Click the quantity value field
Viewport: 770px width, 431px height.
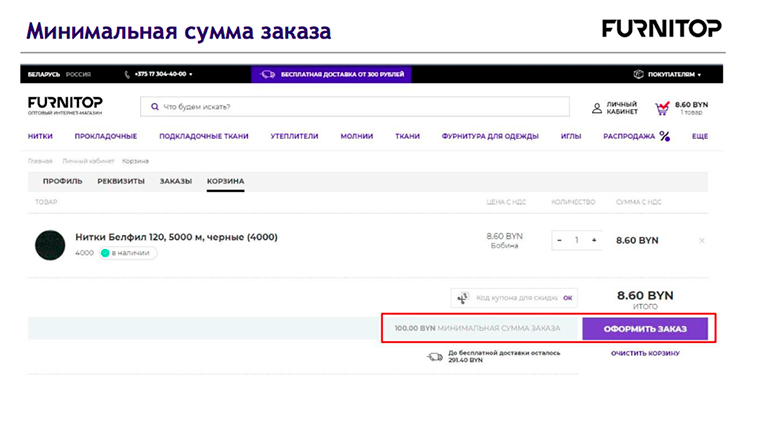[577, 240]
